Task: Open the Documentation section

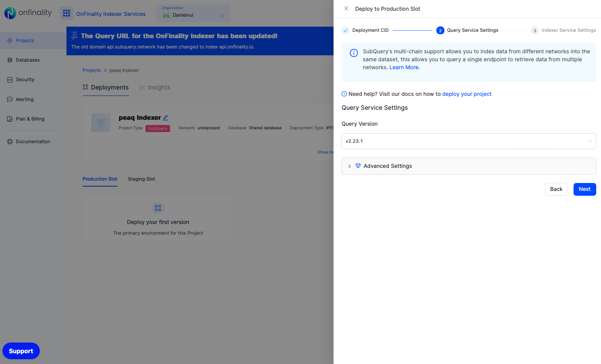Action: pyautogui.click(x=33, y=141)
